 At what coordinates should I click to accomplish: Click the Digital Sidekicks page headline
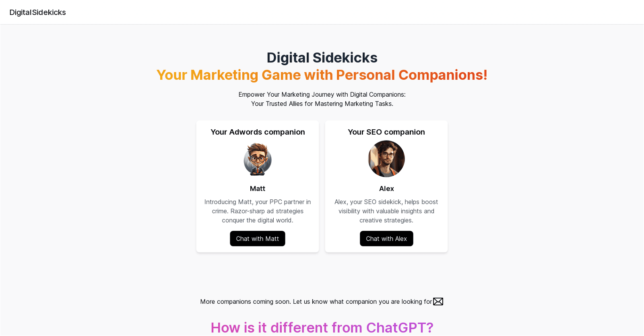point(322,58)
